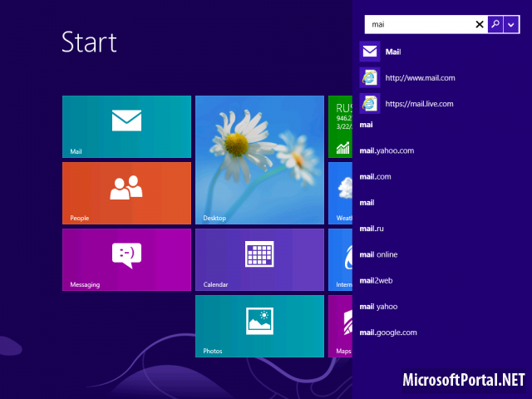Open the Finance stock tile
Image resolution: width=532 pixels, height=399 pixels.
tap(340, 126)
